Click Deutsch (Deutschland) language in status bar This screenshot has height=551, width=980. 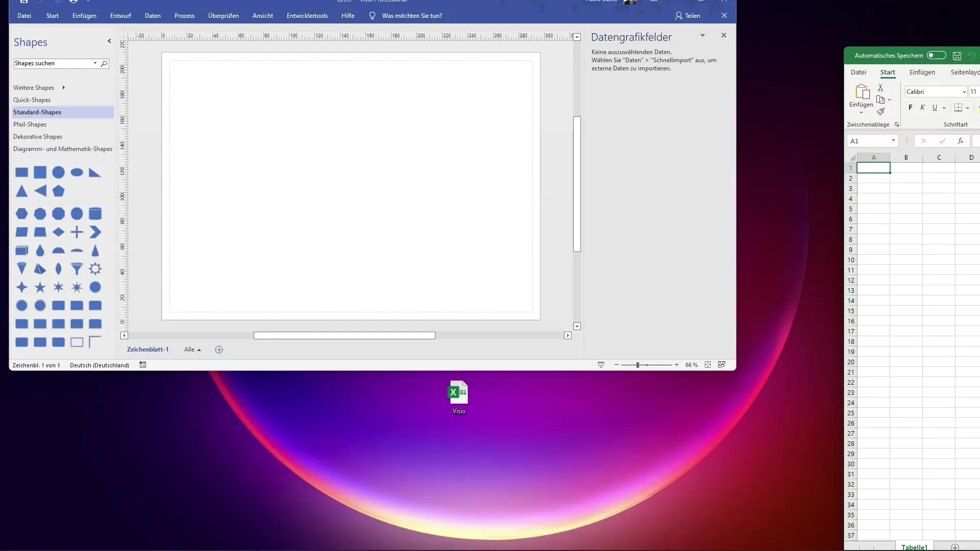pos(100,365)
